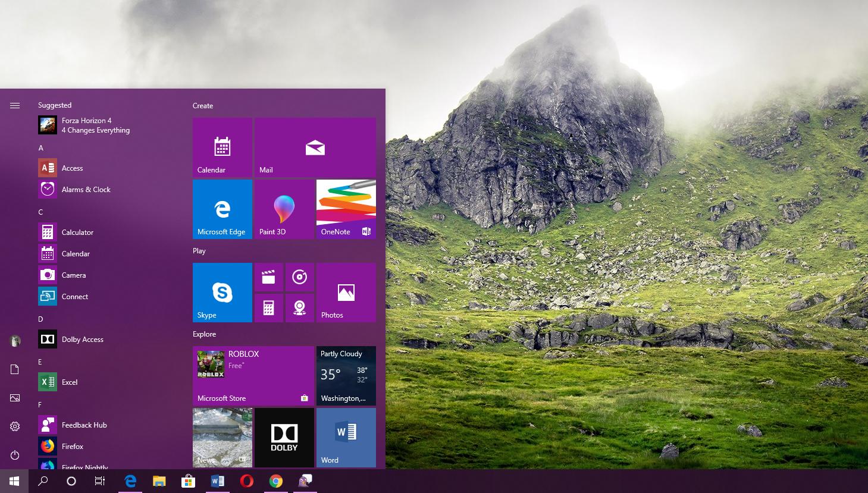Select the Play tile group header
Viewport: 868px width, 493px height.
coord(199,251)
